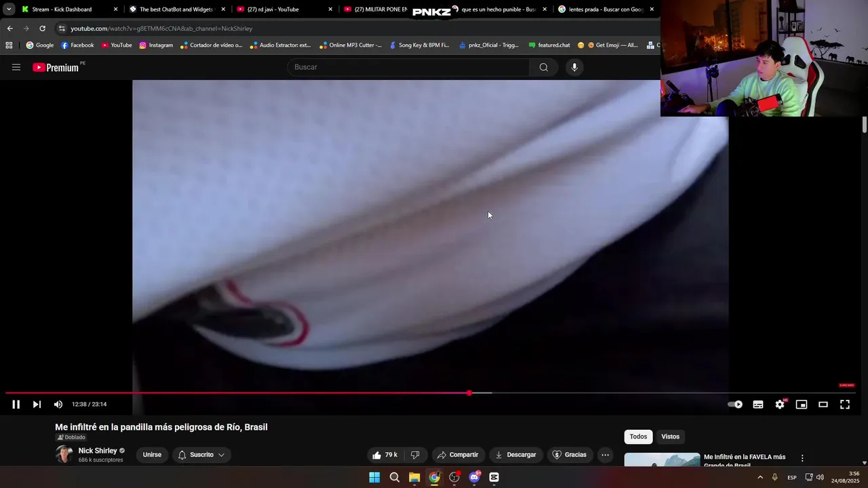The height and width of the screenshot is (488, 868).
Task: Go back in browser history
Action: pyautogui.click(x=9, y=28)
